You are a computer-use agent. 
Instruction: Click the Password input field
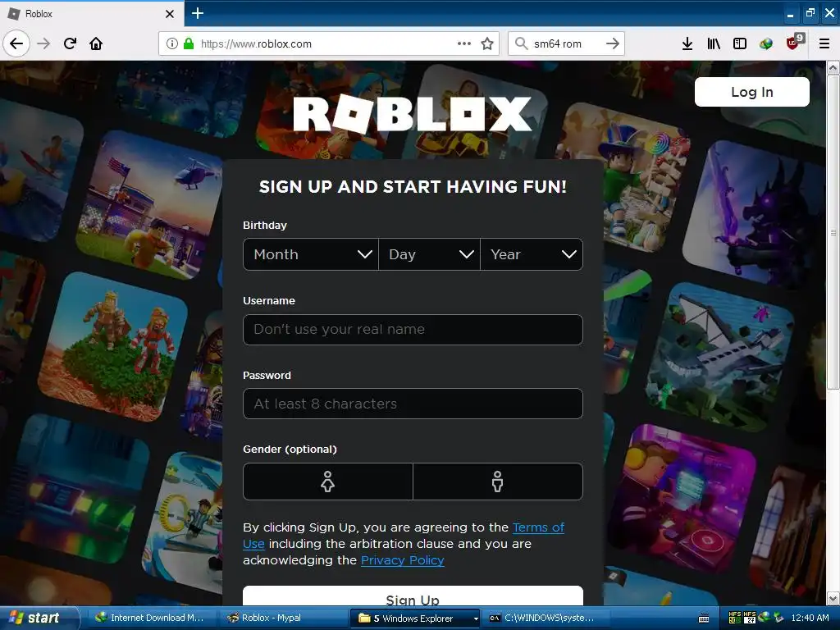(x=413, y=404)
